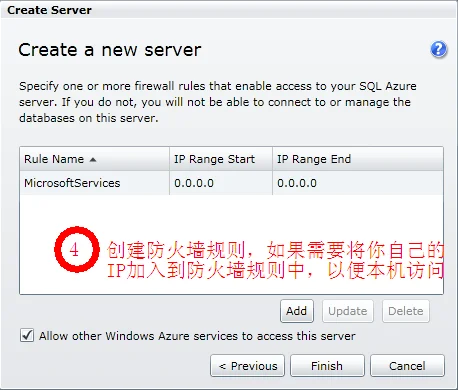Add a new firewall rule with the Add button
This screenshot has height=390, width=458.
click(x=297, y=311)
